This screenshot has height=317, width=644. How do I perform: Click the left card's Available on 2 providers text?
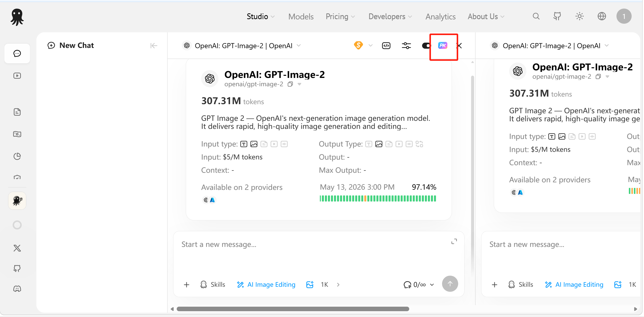[242, 187]
